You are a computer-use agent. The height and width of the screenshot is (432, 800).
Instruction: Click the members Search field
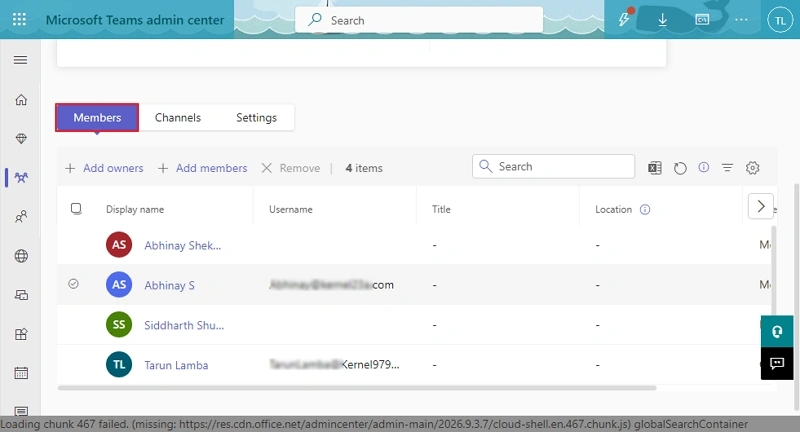coord(554,166)
